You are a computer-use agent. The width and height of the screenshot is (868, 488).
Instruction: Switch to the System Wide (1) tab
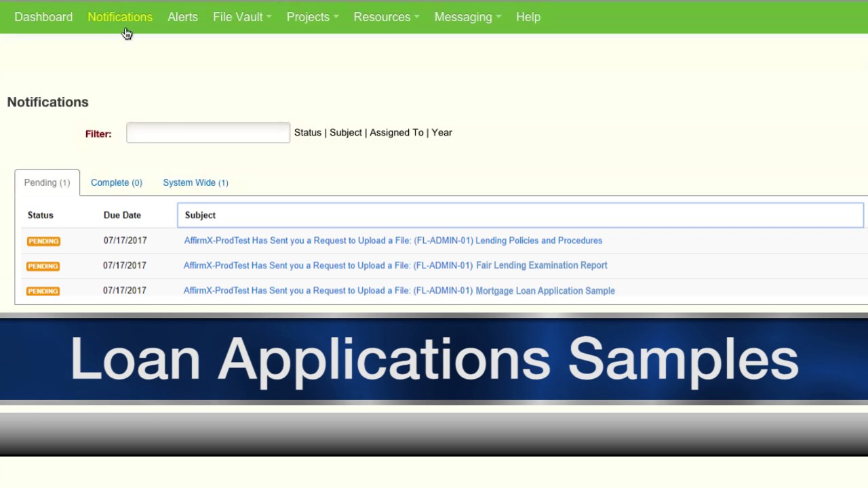[x=195, y=183]
